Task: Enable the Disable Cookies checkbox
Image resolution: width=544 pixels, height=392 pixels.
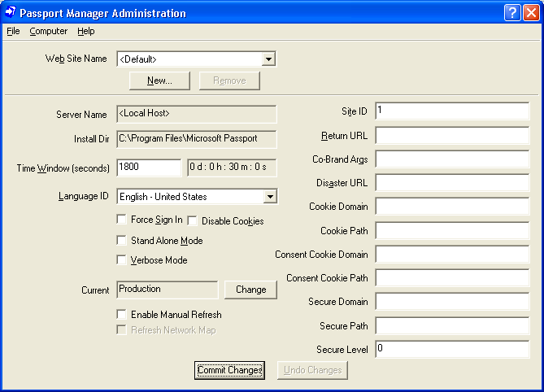Action: [192, 221]
